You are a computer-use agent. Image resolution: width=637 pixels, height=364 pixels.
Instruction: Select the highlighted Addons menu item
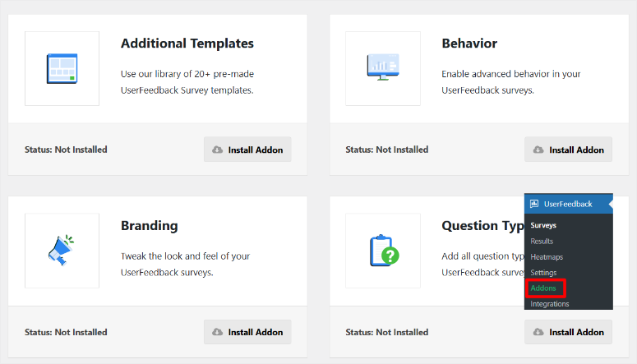[x=543, y=288]
